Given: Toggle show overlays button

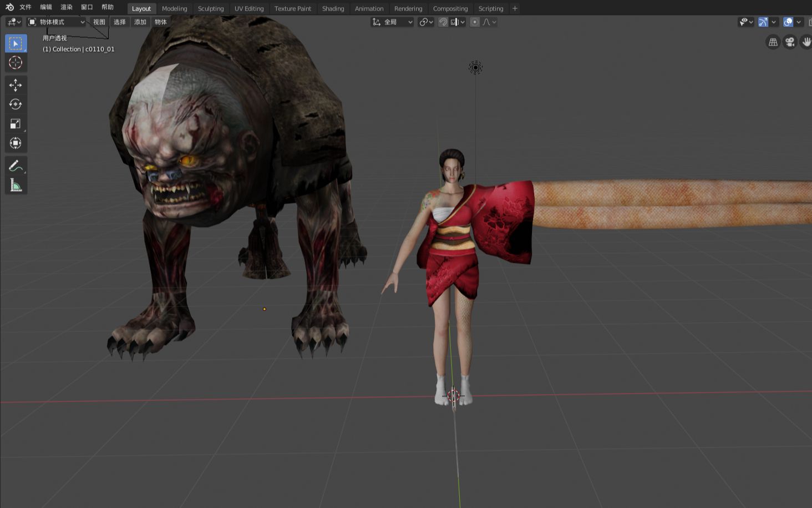Looking at the screenshot, I should pos(788,22).
